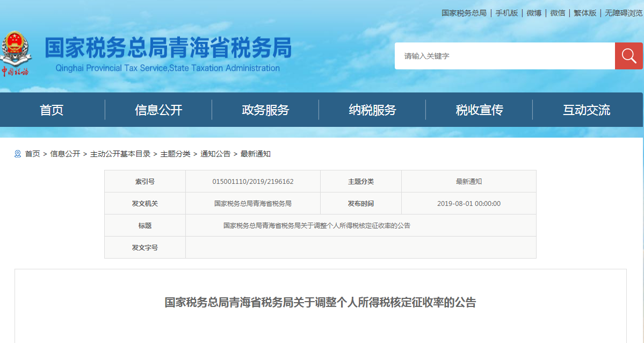The image size is (644, 343).
Task: Click the red search magnifier button
Action: (x=628, y=55)
